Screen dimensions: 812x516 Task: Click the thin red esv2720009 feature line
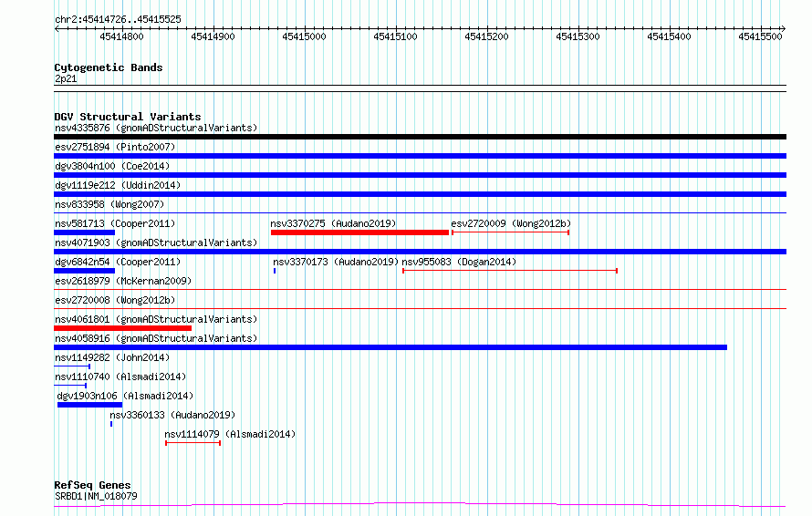click(x=511, y=232)
